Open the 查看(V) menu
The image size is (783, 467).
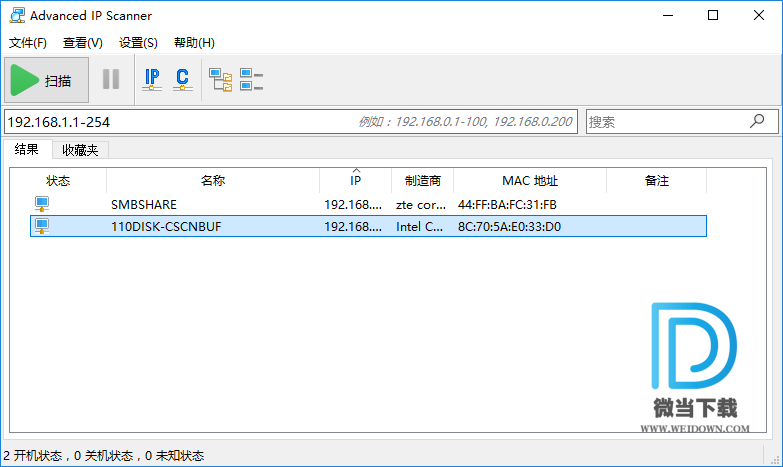coord(83,43)
